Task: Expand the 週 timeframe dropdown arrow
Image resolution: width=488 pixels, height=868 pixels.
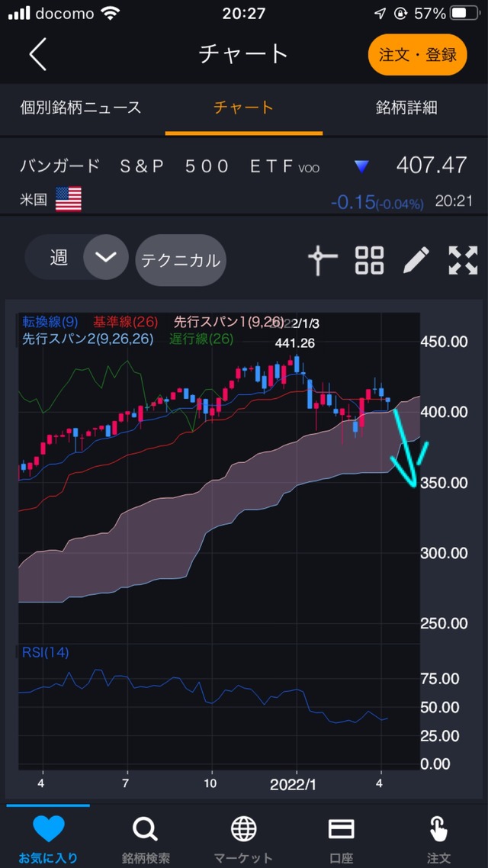Action: click(x=106, y=257)
